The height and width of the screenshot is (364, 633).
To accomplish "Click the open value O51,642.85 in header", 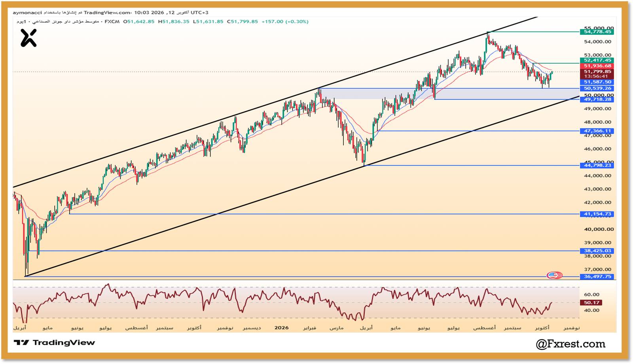I will pos(138,22).
